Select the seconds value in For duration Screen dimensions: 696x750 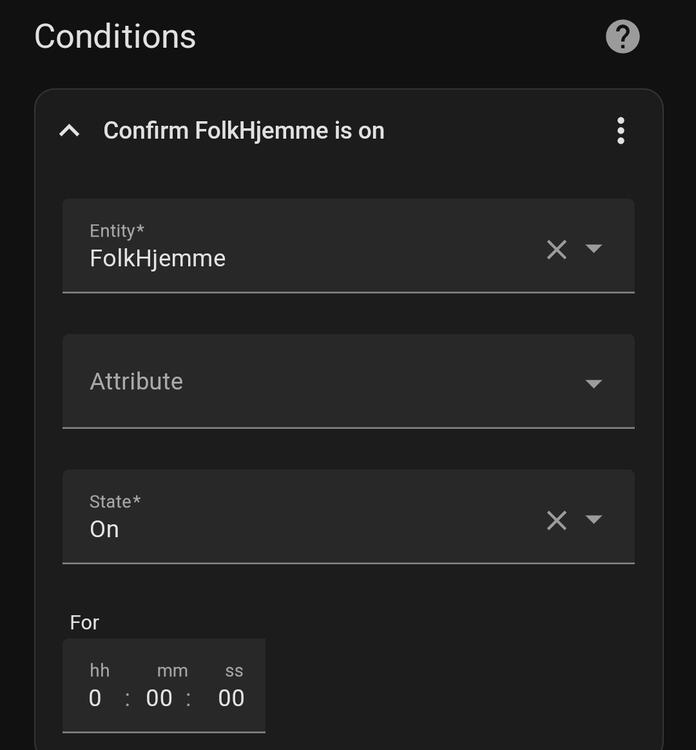coord(231,698)
